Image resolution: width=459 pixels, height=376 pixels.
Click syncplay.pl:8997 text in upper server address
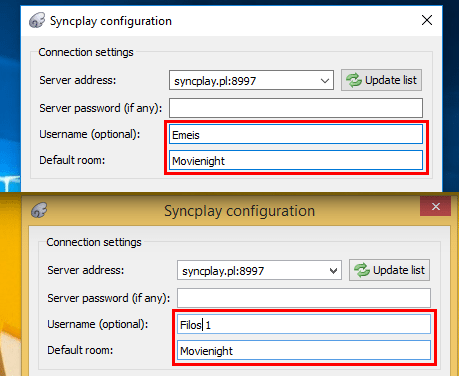coord(215,81)
